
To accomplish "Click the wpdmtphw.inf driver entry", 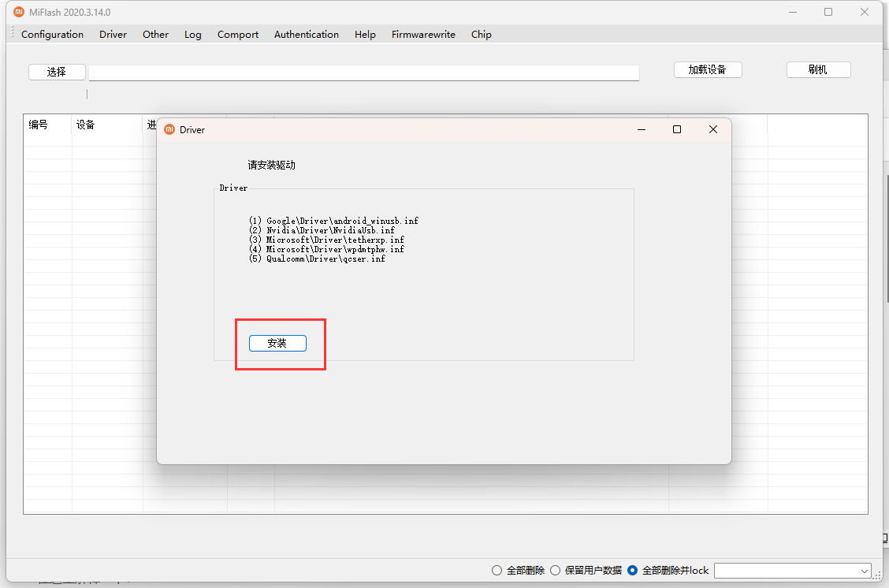I will point(326,249).
